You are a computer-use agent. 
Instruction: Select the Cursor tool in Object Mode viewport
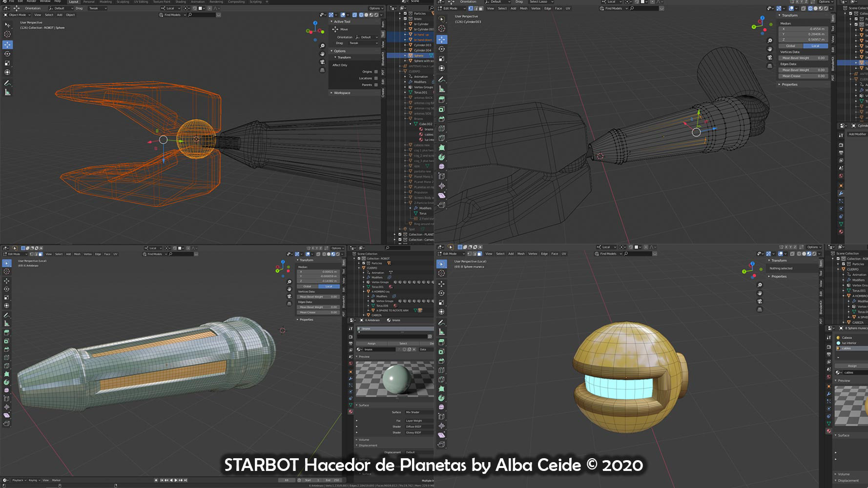coord(7,34)
